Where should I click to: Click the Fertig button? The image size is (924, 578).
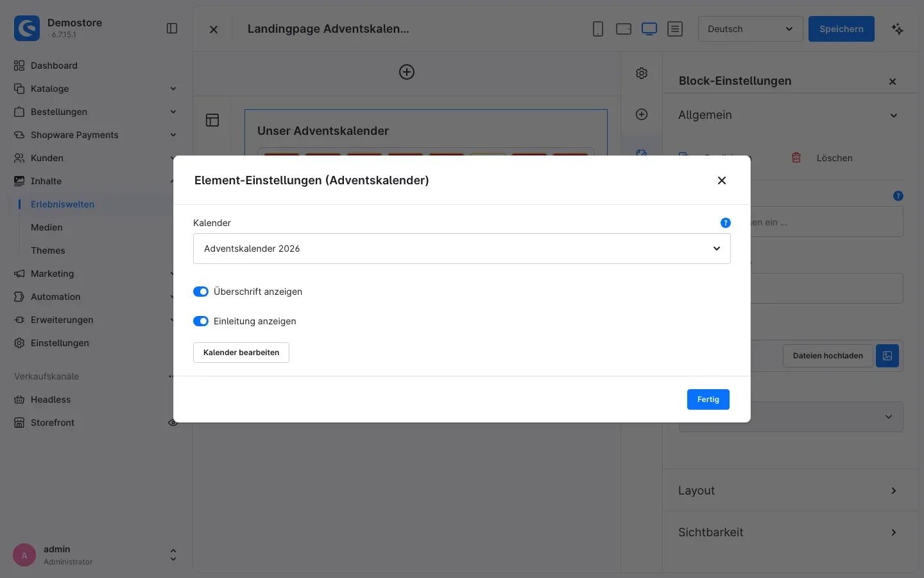click(708, 399)
